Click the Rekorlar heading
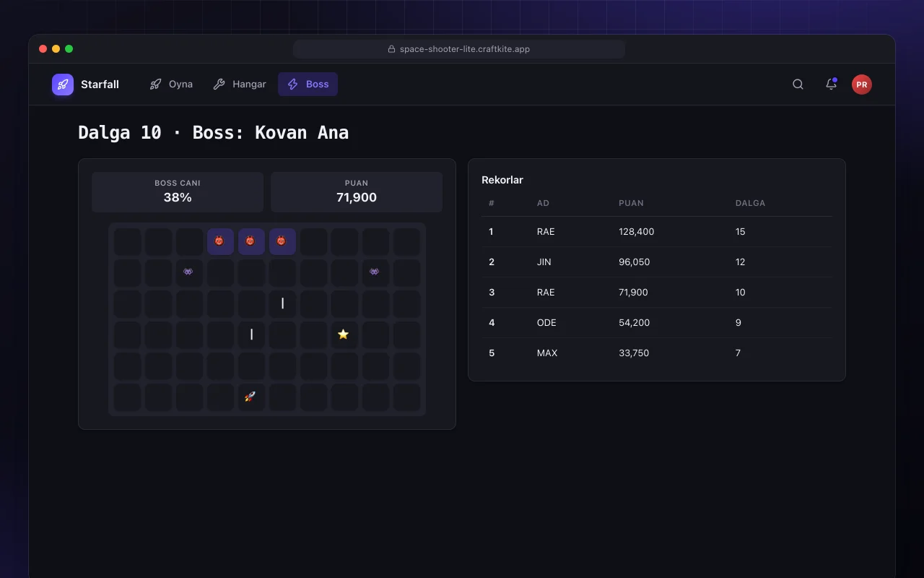Viewport: 924px width, 578px height. pos(502,180)
